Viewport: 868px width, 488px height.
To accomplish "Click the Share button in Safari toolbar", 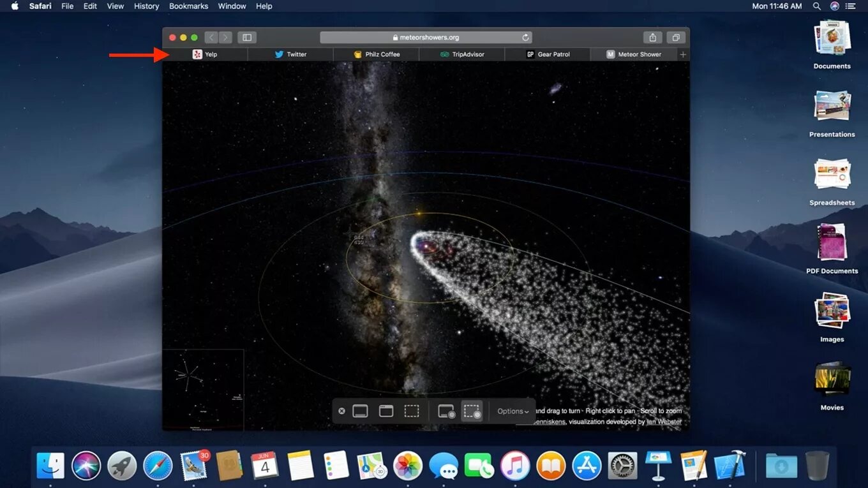I will click(x=652, y=37).
